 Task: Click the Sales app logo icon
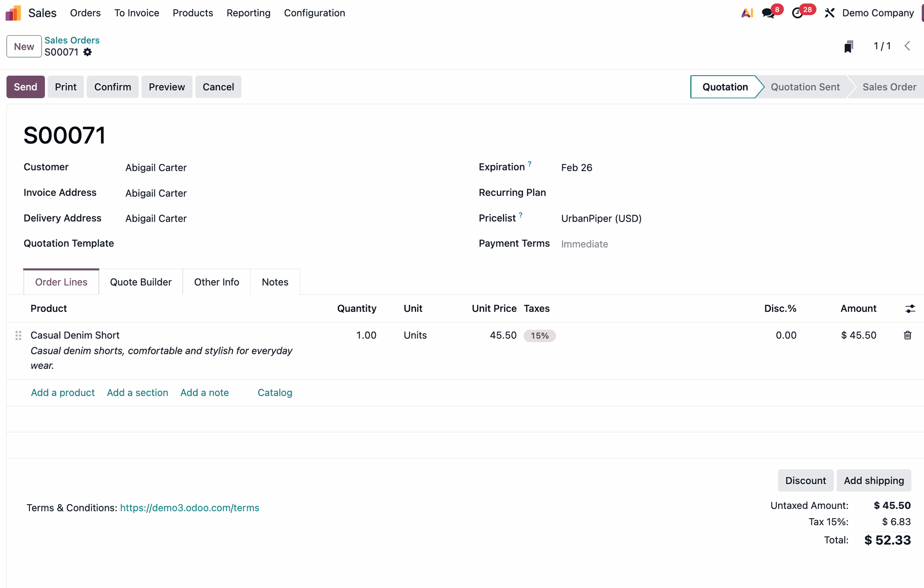[13, 13]
